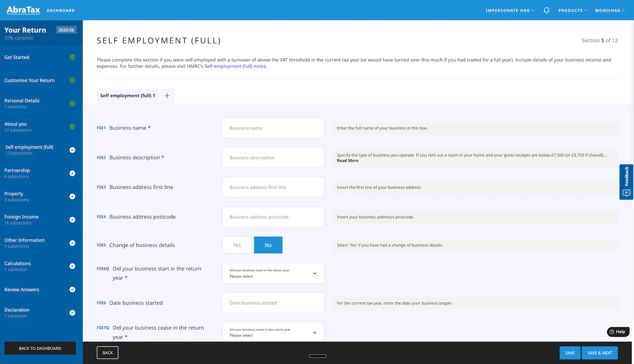Open Calculations section
Image resolution: width=634 pixels, height=364 pixels.
[17, 266]
